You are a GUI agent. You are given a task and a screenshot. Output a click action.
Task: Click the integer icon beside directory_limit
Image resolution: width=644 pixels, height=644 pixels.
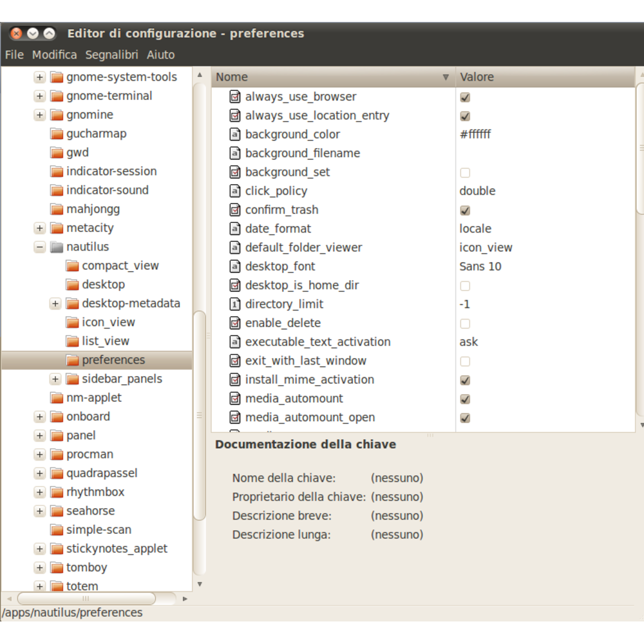coord(235,303)
